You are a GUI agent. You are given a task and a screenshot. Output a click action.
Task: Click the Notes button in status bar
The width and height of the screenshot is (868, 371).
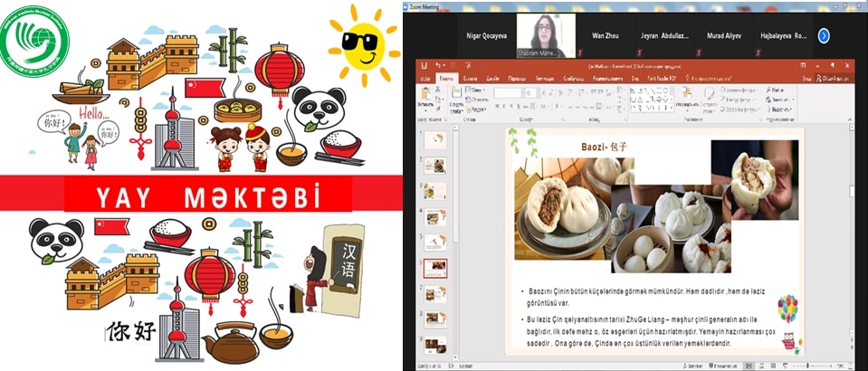point(692,366)
